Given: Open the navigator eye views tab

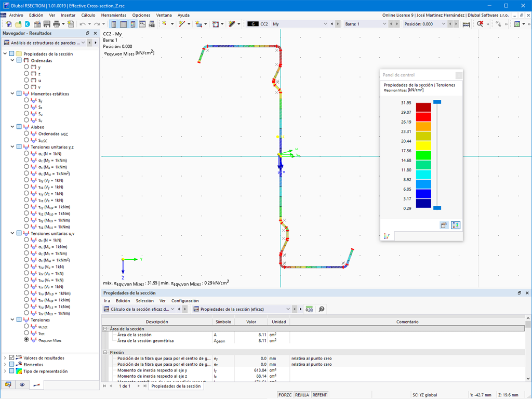Looking at the screenshot, I should [x=22, y=385].
